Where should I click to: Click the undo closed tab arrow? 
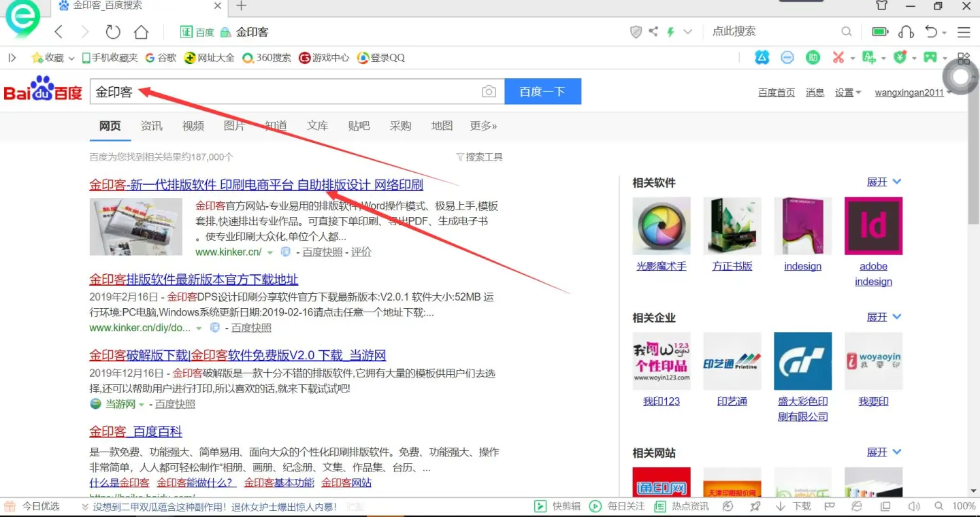932,32
